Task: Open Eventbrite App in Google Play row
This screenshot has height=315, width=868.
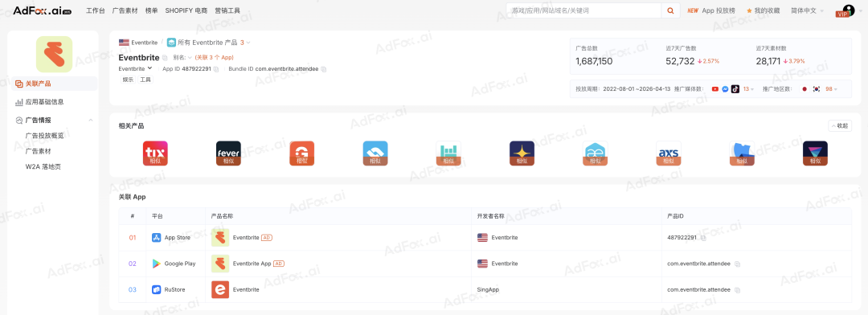Action: tap(252, 264)
